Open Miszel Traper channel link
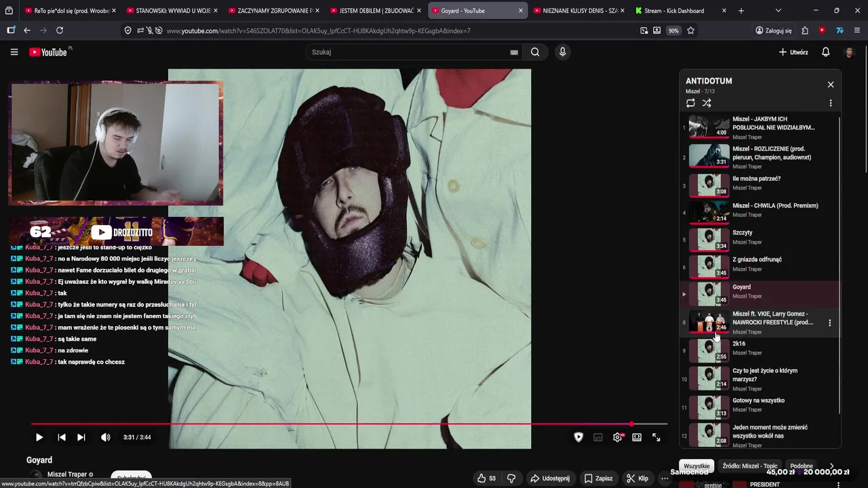Image resolution: width=868 pixels, height=488 pixels. [66, 474]
